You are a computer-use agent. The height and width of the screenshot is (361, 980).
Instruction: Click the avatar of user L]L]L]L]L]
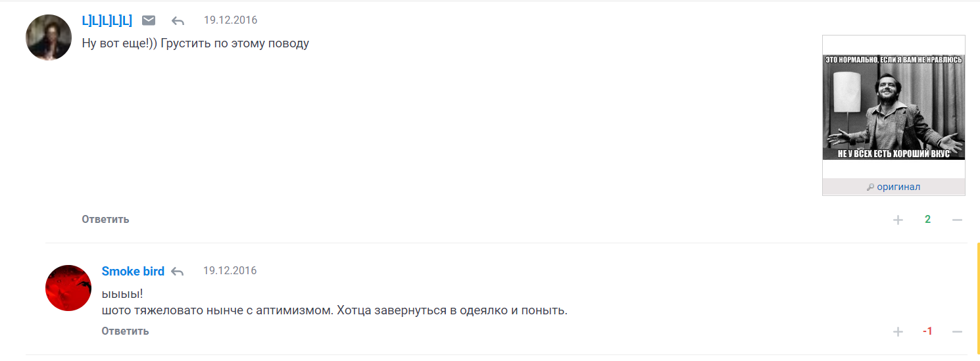coord(49,37)
